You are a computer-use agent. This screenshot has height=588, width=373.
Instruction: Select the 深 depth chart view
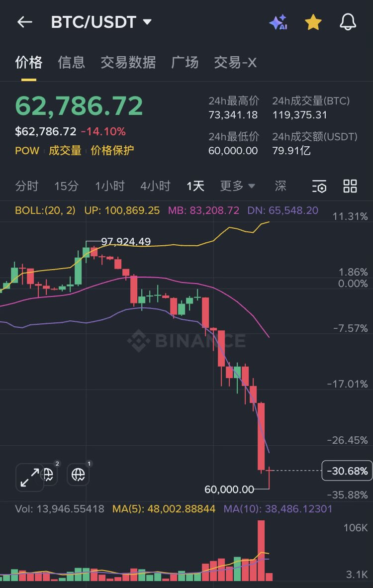280,187
